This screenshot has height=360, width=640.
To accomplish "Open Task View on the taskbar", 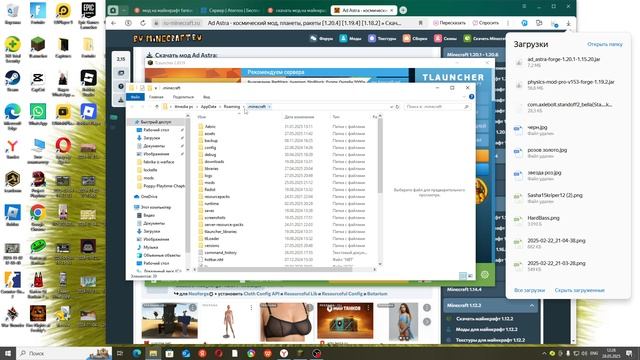I will pyautogui.click(x=120, y=353).
